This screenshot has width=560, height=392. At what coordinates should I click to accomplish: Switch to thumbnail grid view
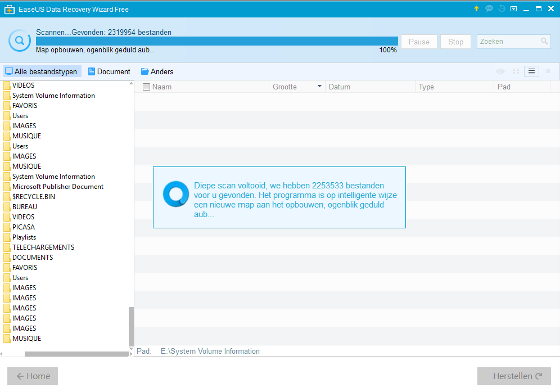tap(516, 71)
